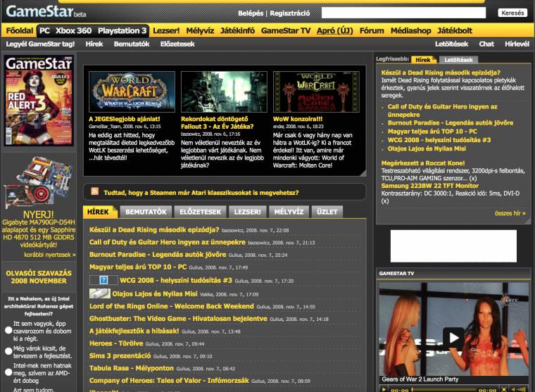Click the motherboard and video card image

(39, 182)
